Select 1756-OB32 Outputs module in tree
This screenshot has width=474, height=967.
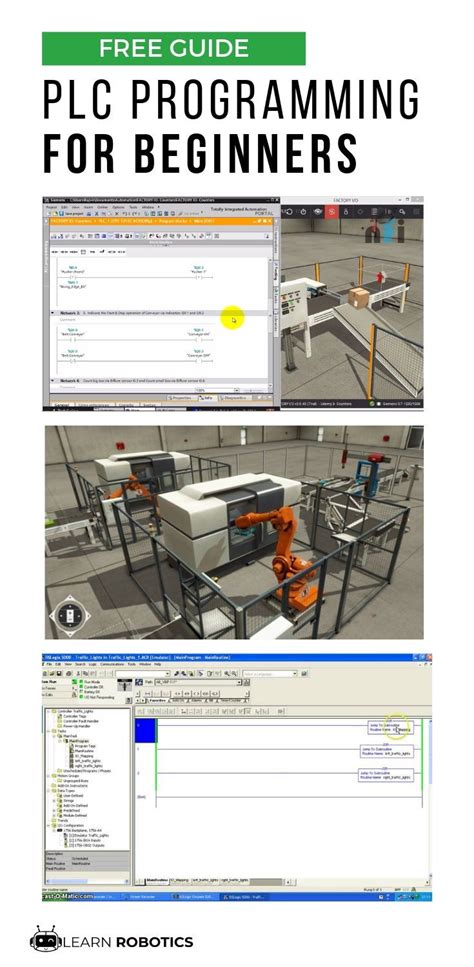(86, 846)
